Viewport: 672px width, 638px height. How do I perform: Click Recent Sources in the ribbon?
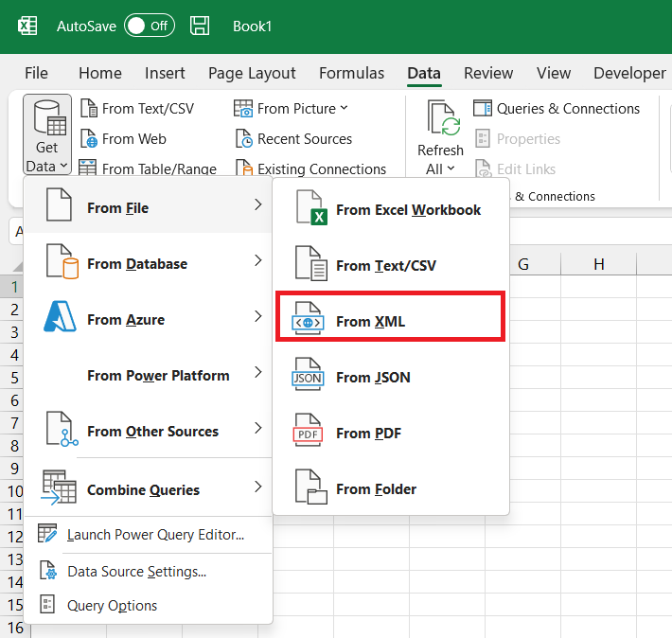pos(294,139)
